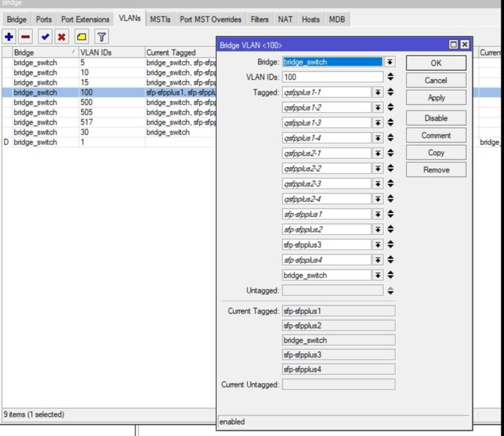Go to the NAT tab
Screen dimensions: 504x436
(x=285, y=19)
